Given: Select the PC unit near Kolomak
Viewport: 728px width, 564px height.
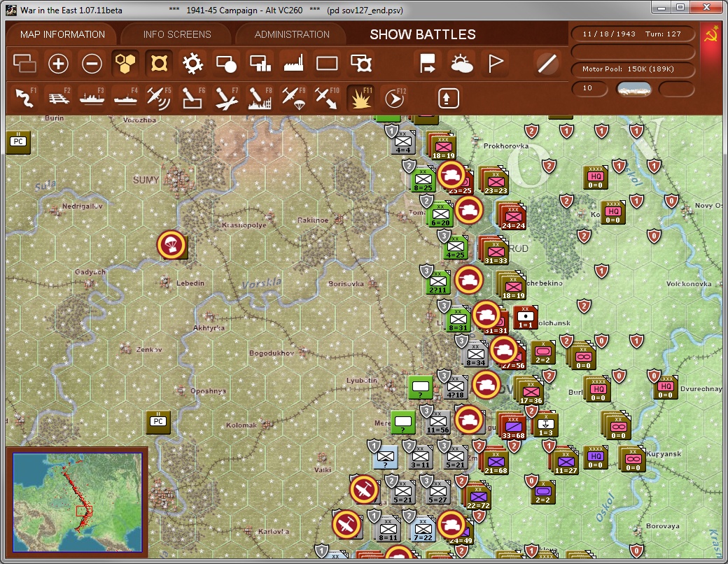Looking at the screenshot, I should click(x=158, y=421).
